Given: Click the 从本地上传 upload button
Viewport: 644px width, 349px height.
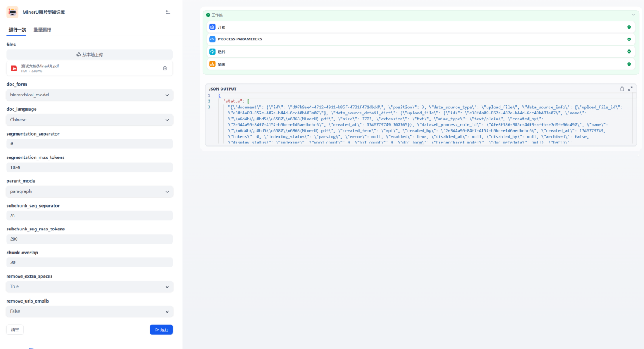Looking at the screenshot, I should point(89,55).
